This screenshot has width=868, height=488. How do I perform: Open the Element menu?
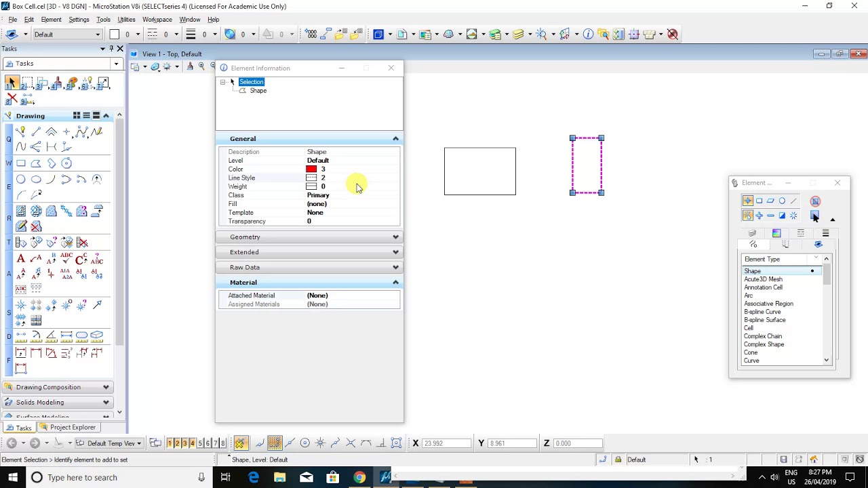(x=51, y=20)
